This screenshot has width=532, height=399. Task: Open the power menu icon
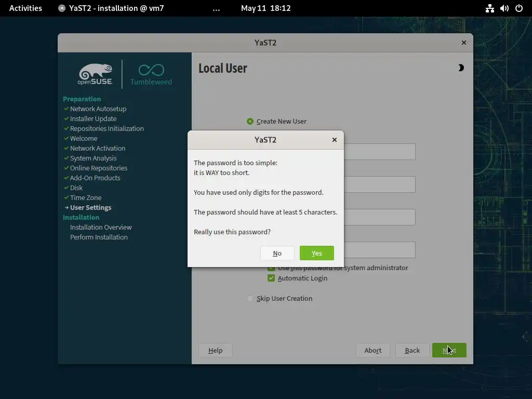pos(519,8)
